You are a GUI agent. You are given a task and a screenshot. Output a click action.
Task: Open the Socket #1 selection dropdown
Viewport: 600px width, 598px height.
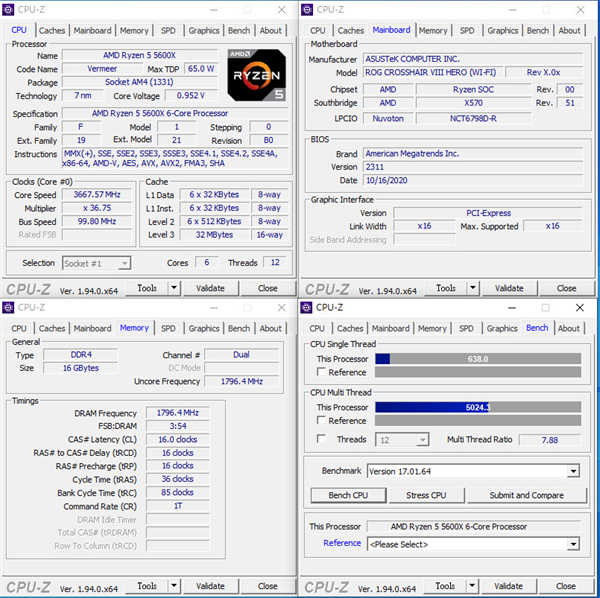pos(96,263)
